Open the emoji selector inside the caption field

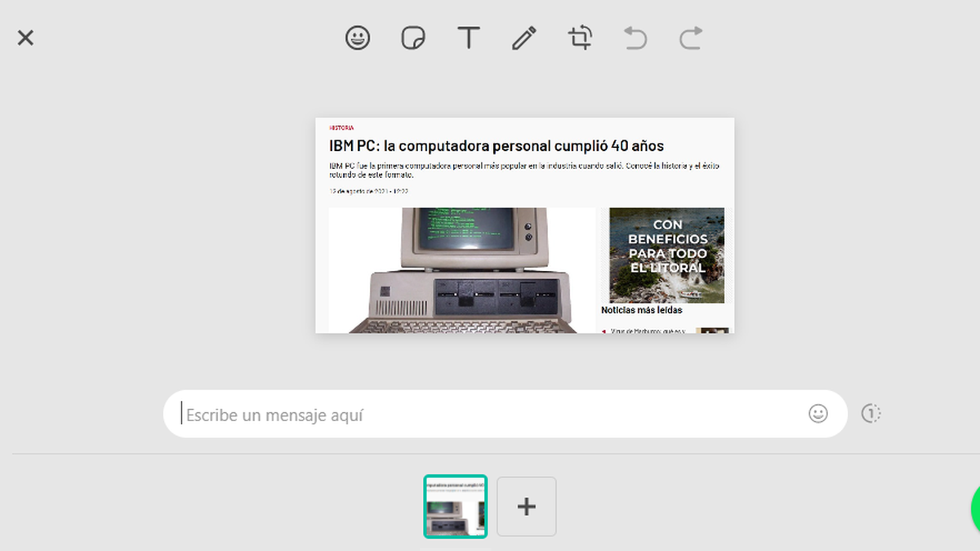point(818,413)
